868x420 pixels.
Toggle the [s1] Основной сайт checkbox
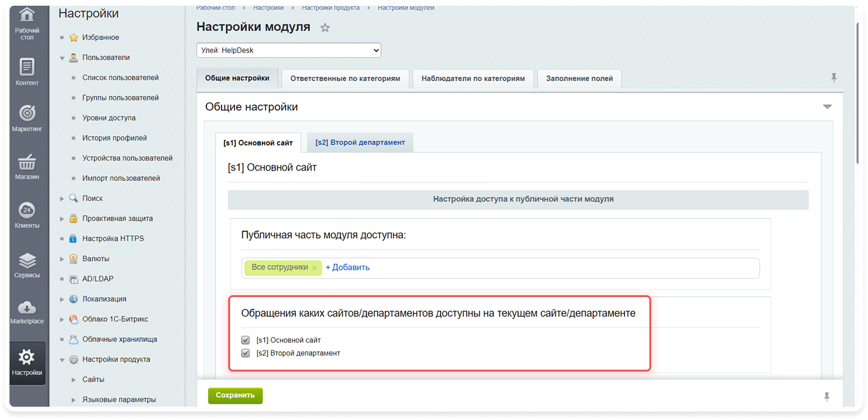pyautogui.click(x=246, y=340)
